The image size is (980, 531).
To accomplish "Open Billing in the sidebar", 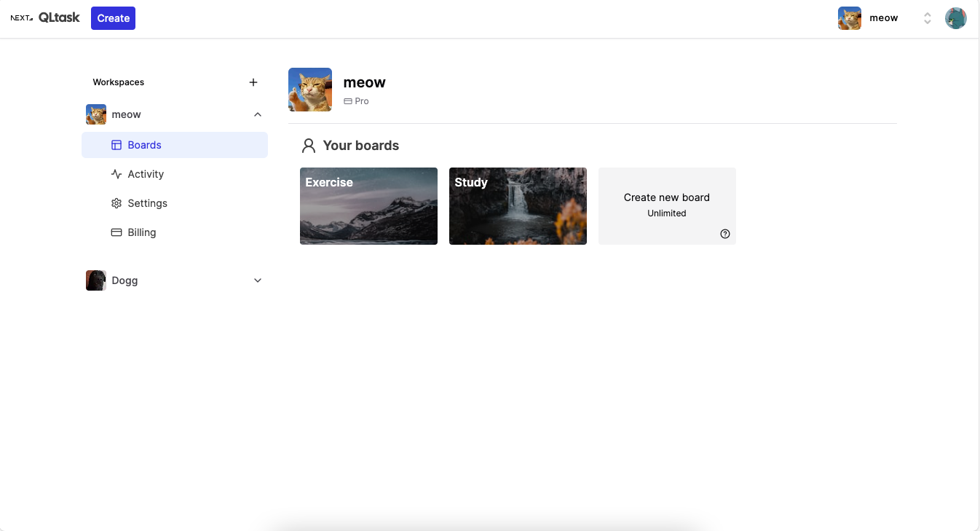I will click(175, 232).
